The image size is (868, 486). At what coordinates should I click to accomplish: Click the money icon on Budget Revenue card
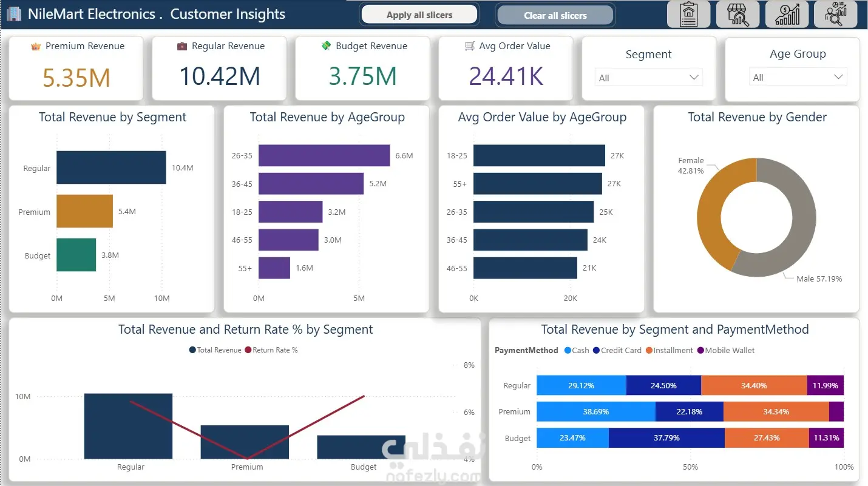pos(326,46)
